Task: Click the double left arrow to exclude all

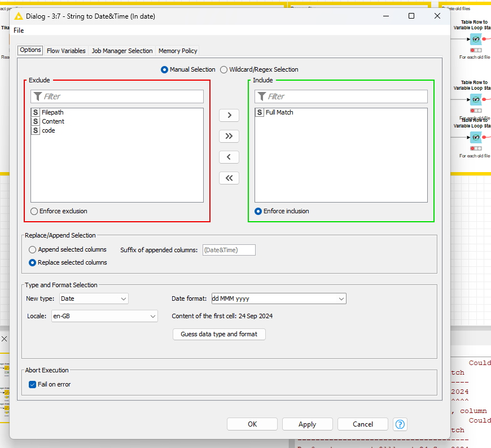Action: [x=229, y=178]
